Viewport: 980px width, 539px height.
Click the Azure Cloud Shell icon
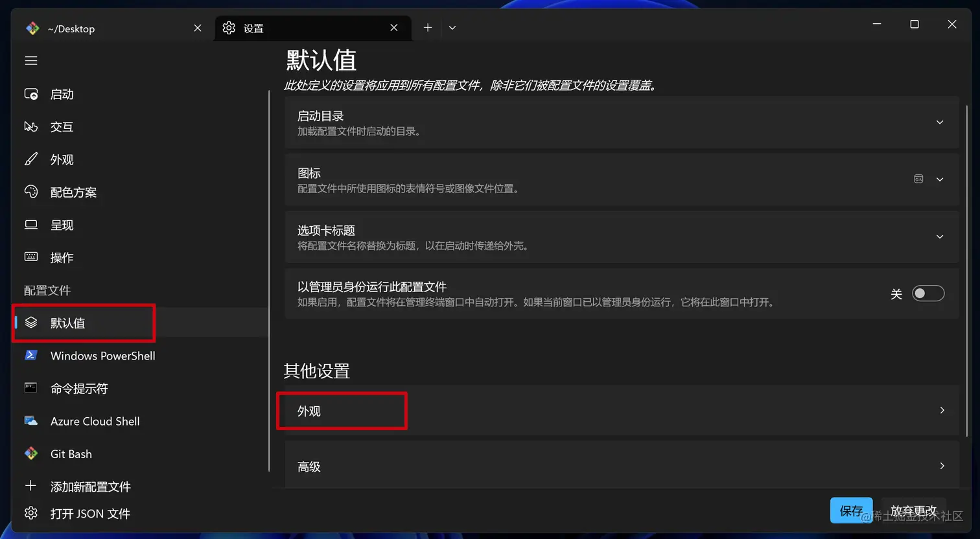point(31,421)
